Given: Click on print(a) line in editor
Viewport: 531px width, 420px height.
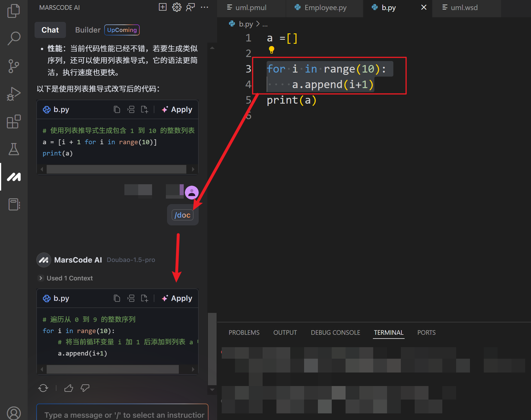Looking at the screenshot, I should [x=291, y=100].
